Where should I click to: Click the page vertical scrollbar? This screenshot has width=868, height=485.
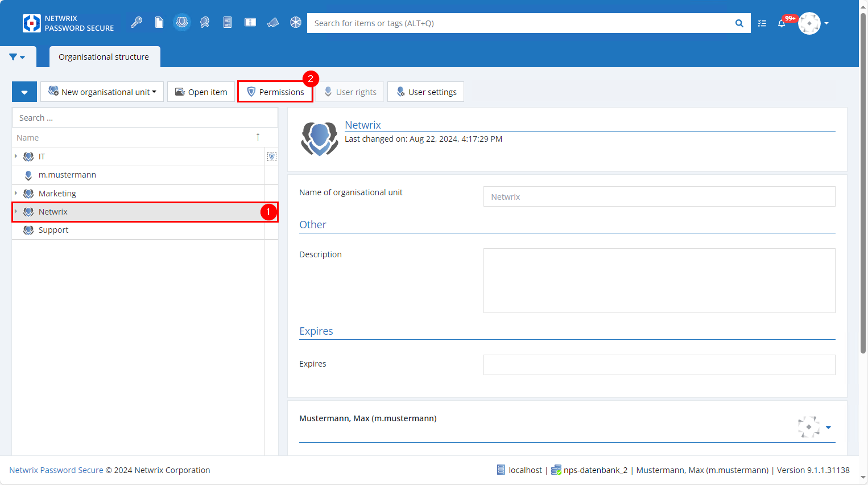863,182
